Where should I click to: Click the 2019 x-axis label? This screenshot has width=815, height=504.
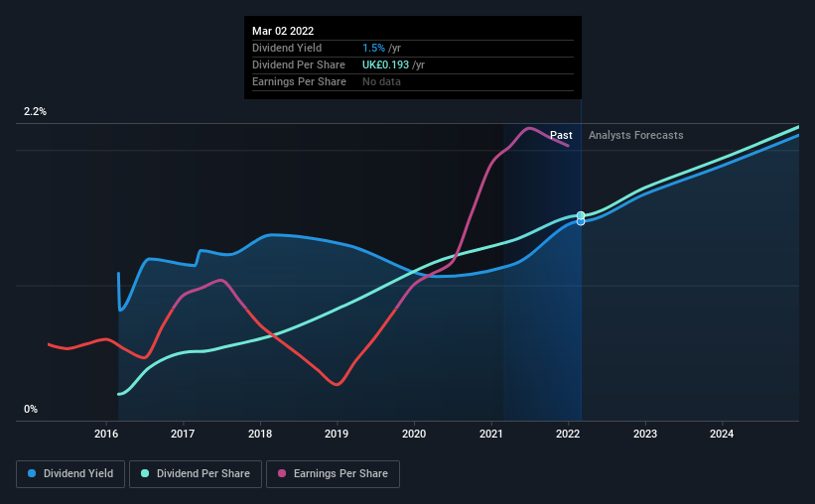337,434
